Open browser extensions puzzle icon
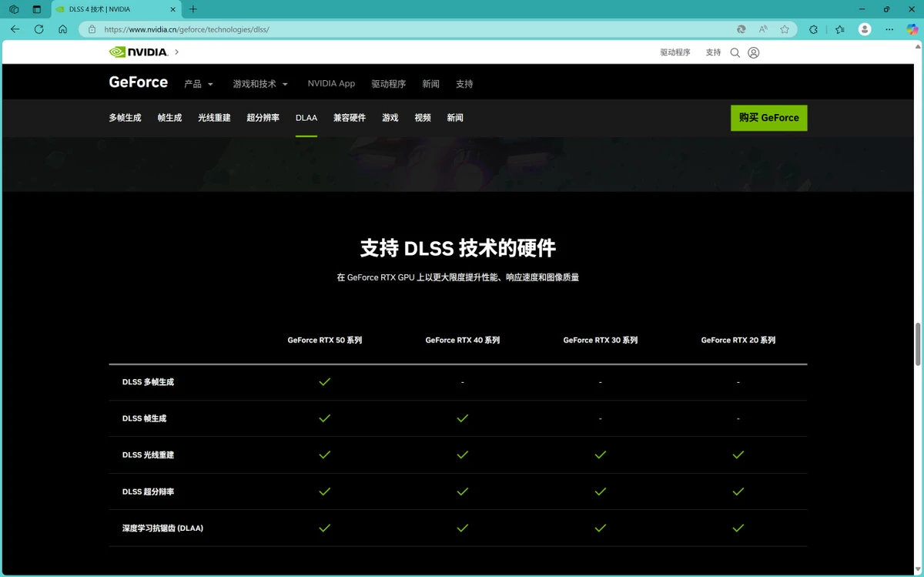Screen dimensions: 924x577 click(813, 29)
